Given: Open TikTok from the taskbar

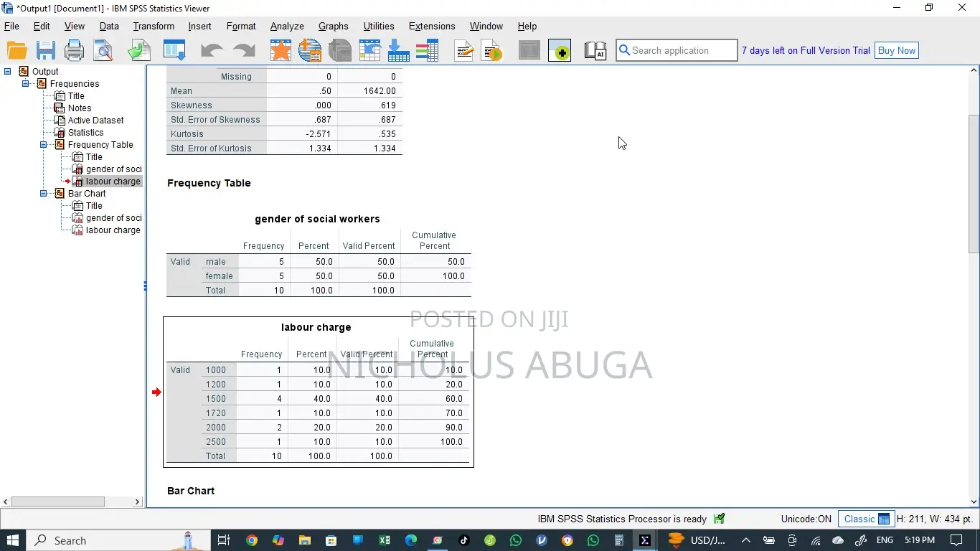Looking at the screenshot, I should [x=463, y=540].
